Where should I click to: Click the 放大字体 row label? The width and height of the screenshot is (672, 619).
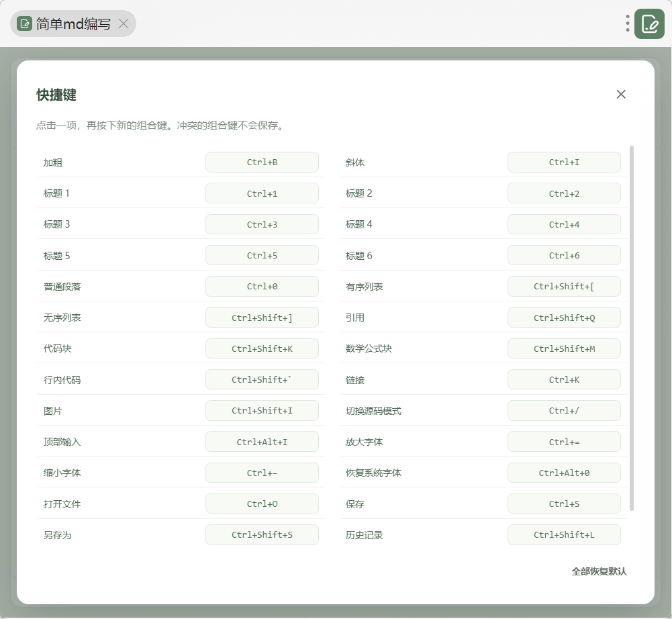[x=365, y=442]
